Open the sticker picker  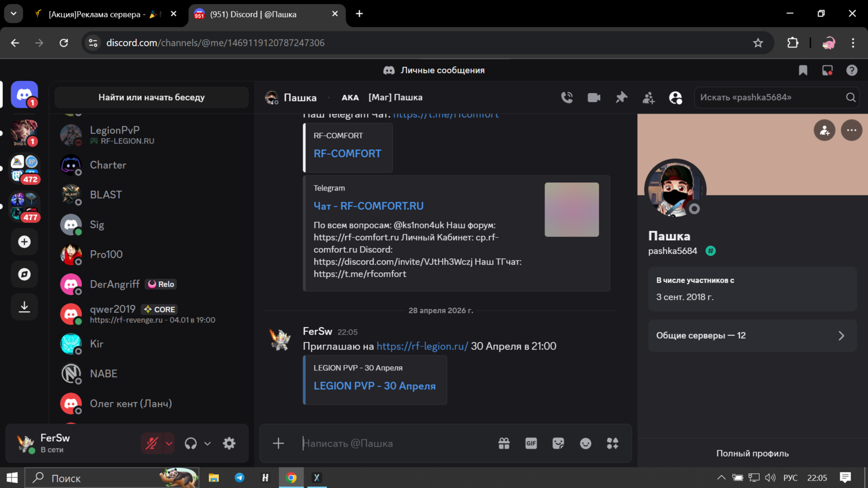pyautogui.click(x=558, y=443)
